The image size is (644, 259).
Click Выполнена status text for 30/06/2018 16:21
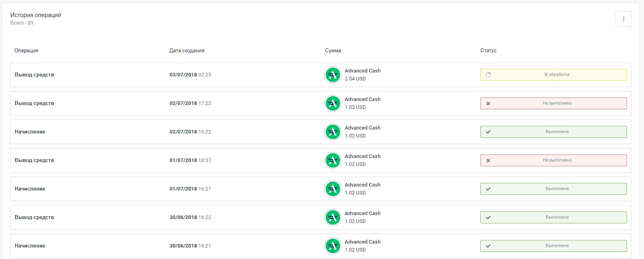557,246
